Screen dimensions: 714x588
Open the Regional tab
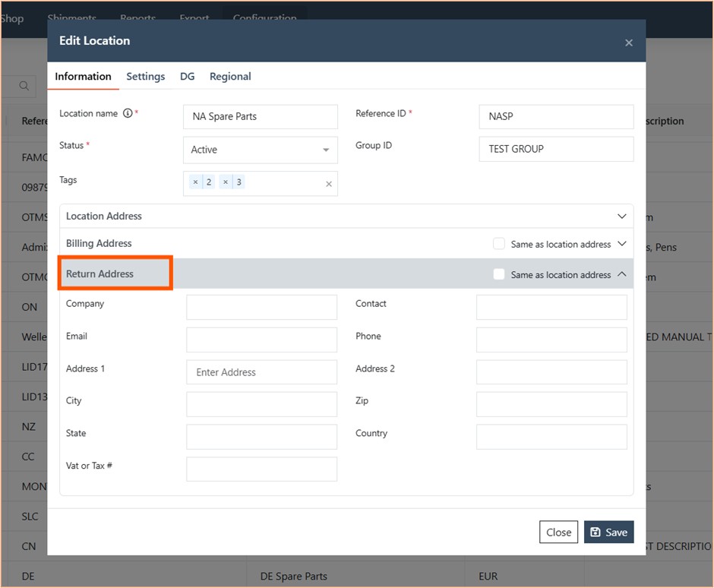pos(230,77)
